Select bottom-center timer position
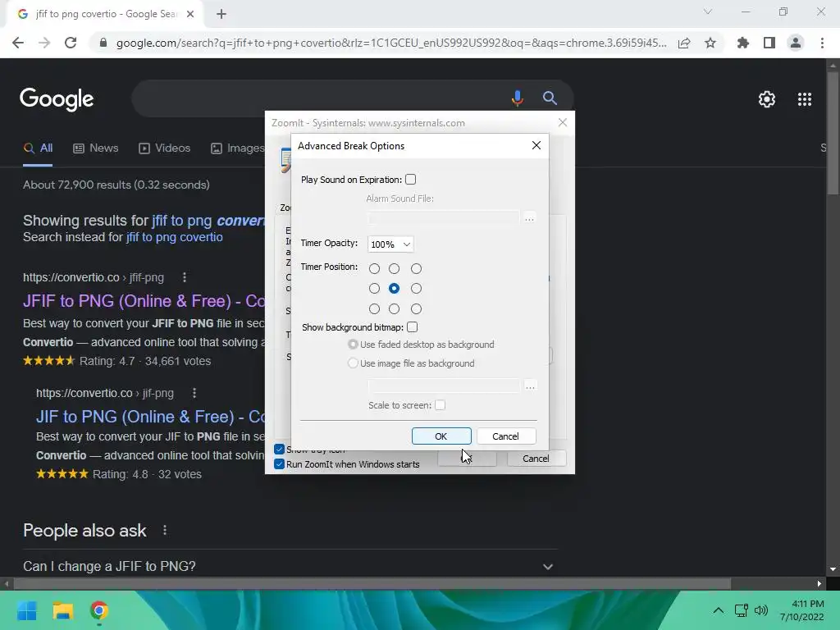The image size is (840, 630). click(x=395, y=308)
